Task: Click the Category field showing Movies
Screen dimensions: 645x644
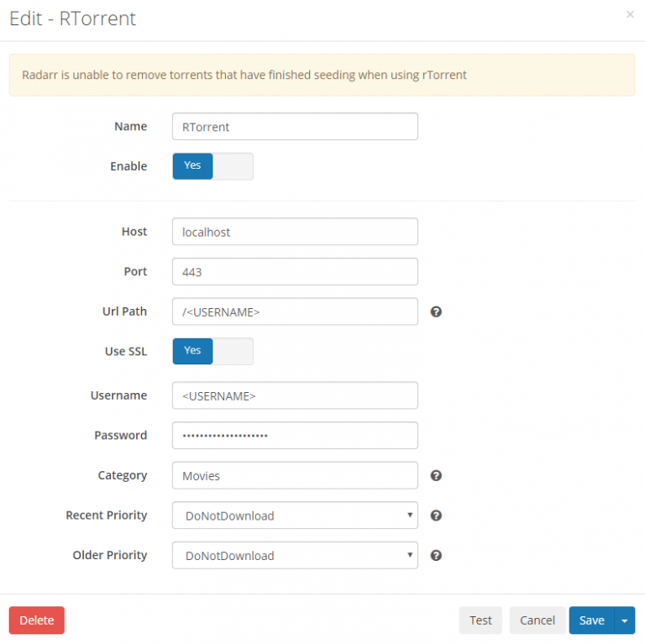Action: (x=295, y=475)
